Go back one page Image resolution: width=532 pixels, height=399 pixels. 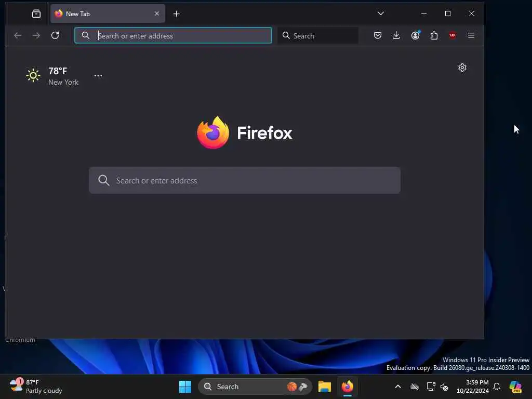pos(18,35)
